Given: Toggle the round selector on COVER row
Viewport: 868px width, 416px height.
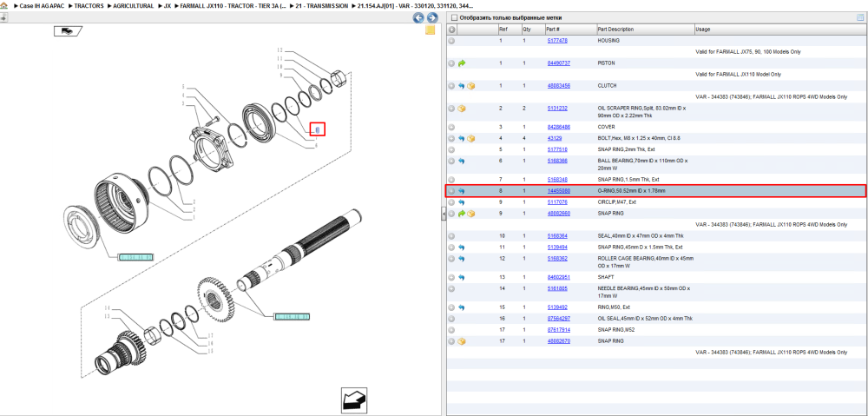Looking at the screenshot, I should [x=451, y=128].
